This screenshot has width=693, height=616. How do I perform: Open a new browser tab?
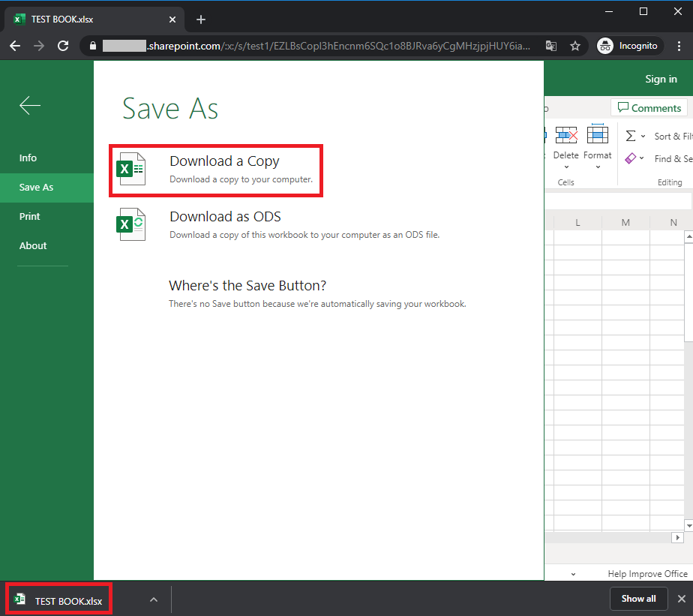201,20
